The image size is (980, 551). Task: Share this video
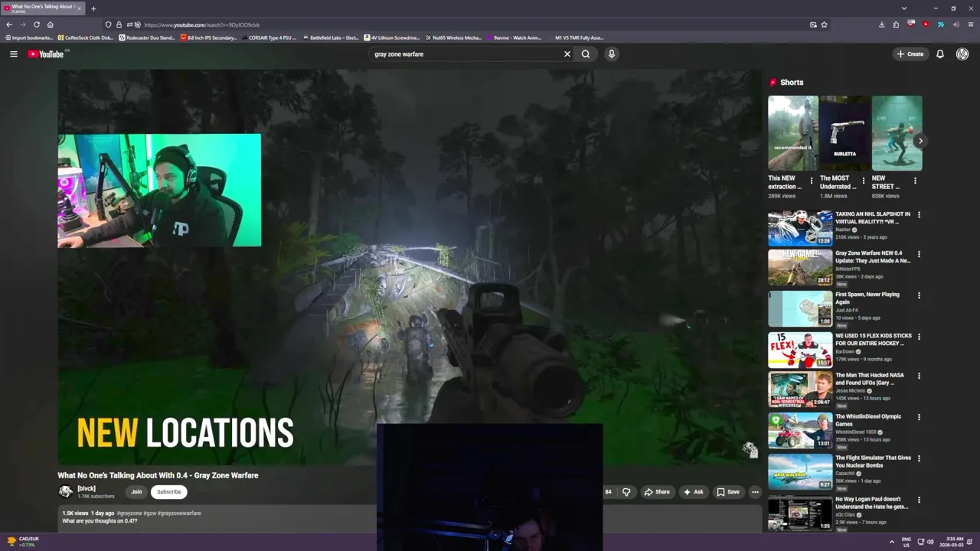coord(657,492)
